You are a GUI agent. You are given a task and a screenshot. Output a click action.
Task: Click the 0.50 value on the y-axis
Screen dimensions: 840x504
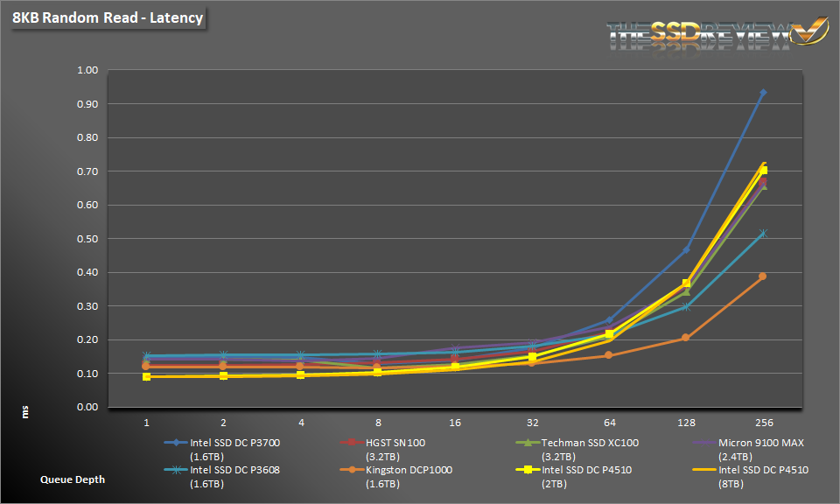(x=87, y=239)
